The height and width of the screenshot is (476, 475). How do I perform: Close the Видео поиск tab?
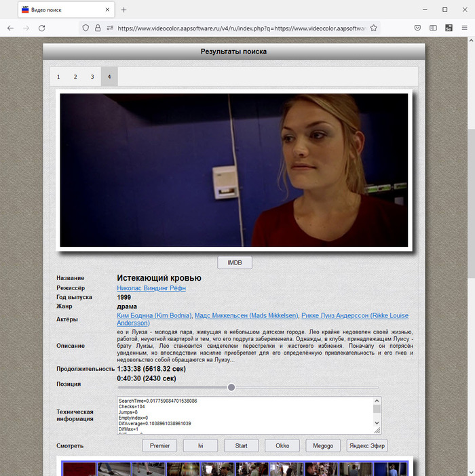tap(107, 10)
